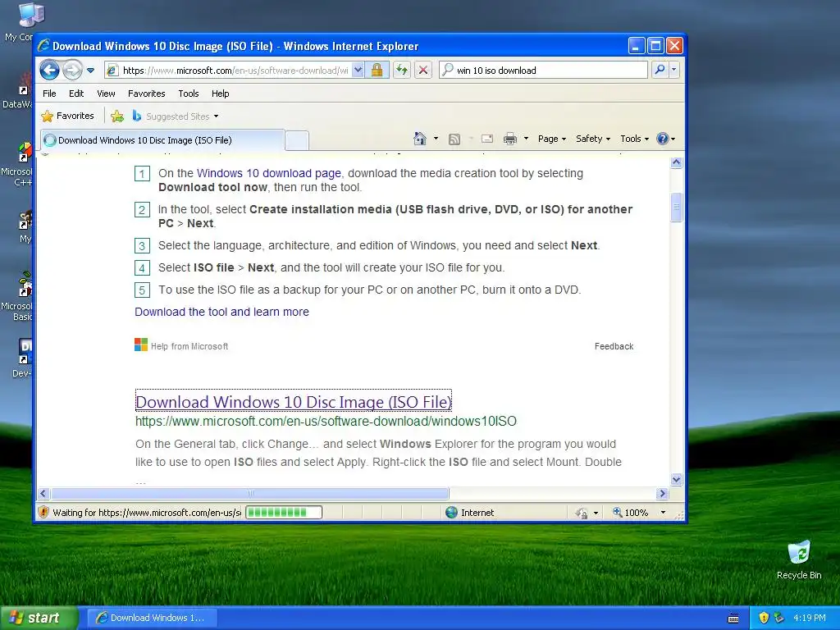Click the blue Help question mark icon

point(663,139)
